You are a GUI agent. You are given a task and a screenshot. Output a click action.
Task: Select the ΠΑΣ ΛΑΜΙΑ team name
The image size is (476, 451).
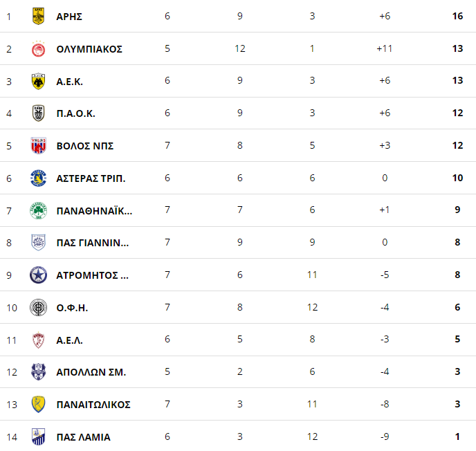click(84, 437)
